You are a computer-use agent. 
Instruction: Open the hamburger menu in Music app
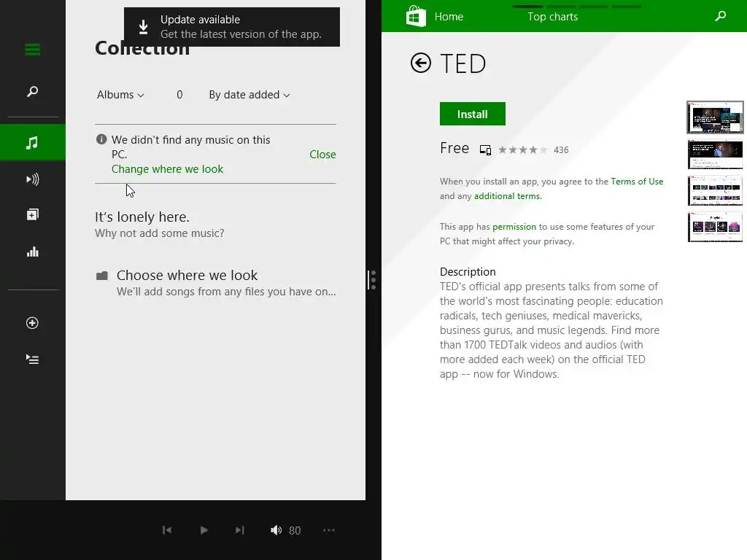point(32,50)
